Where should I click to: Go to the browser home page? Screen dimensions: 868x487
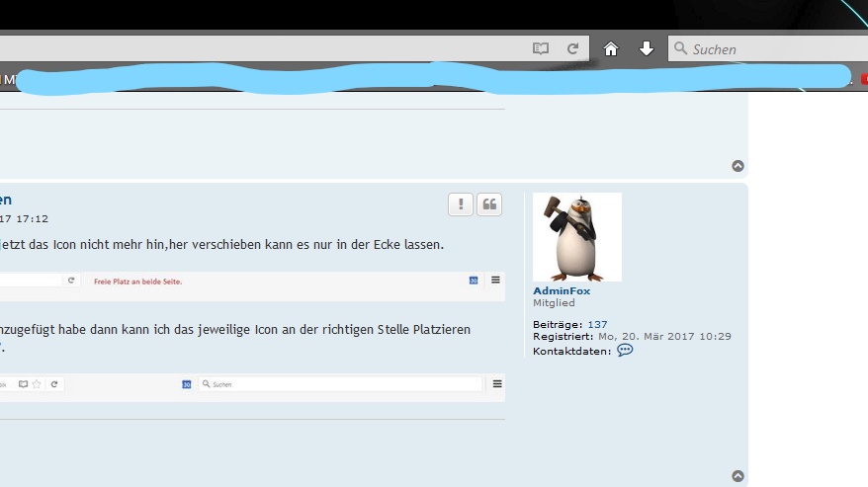[611, 48]
